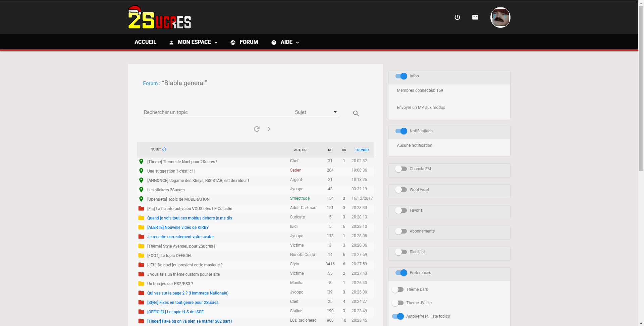Click the power logout icon

tap(457, 17)
